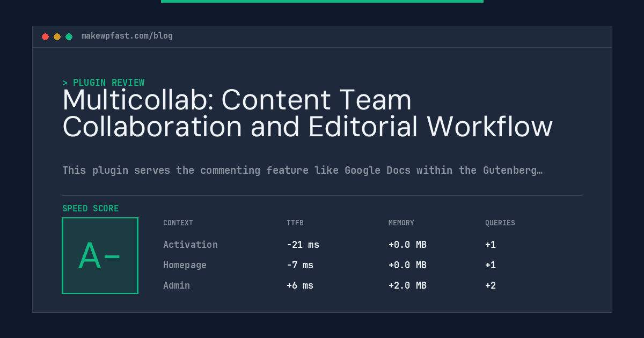Viewport: 644px width, 338px height.
Task: Click the Activation queries value +1
Action: pyautogui.click(x=491, y=245)
